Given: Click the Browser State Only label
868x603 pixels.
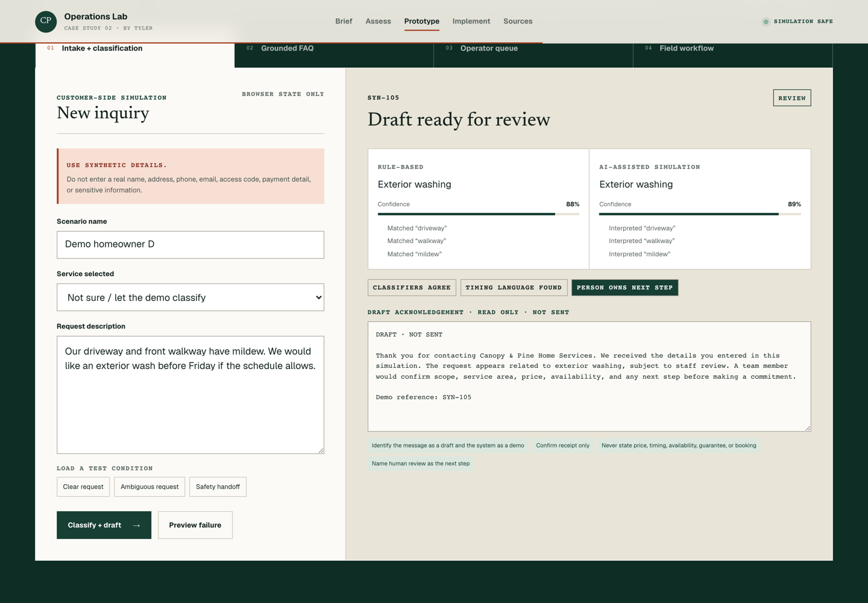Looking at the screenshot, I should [283, 94].
